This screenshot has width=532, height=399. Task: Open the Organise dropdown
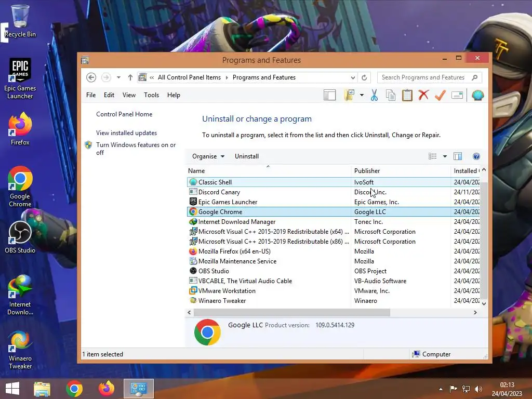tap(208, 156)
